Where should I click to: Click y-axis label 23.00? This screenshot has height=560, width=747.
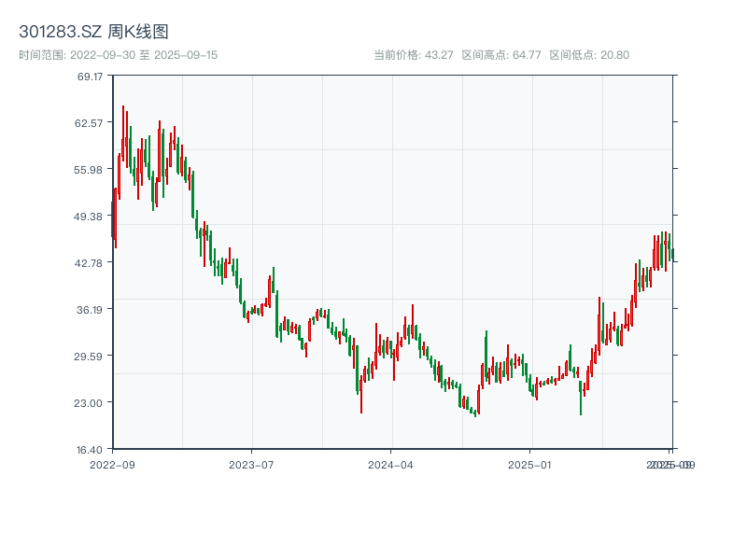click(89, 403)
